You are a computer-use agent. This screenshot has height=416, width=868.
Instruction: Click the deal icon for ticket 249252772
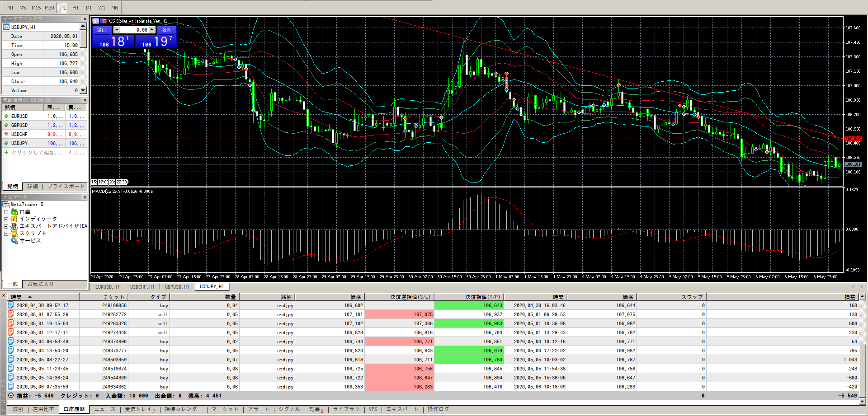click(x=11, y=314)
